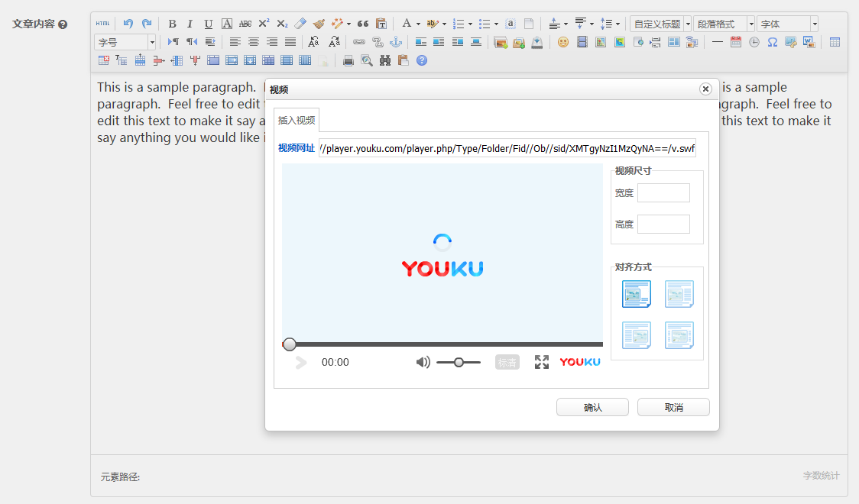Click the 宽度 width input field

point(663,192)
